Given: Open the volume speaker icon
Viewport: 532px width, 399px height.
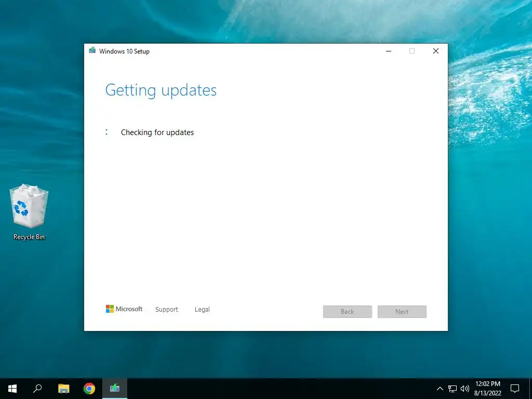Looking at the screenshot, I should click(x=465, y=389).
